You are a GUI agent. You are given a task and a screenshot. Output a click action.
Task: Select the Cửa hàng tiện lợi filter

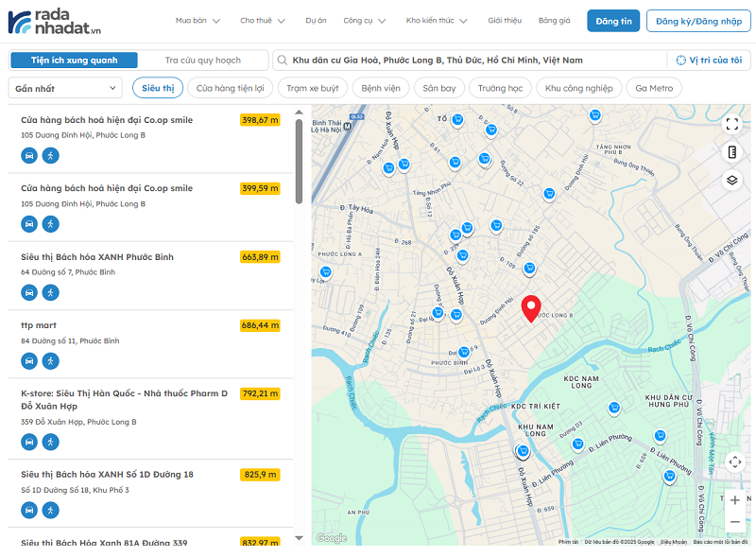coord(230,88)
